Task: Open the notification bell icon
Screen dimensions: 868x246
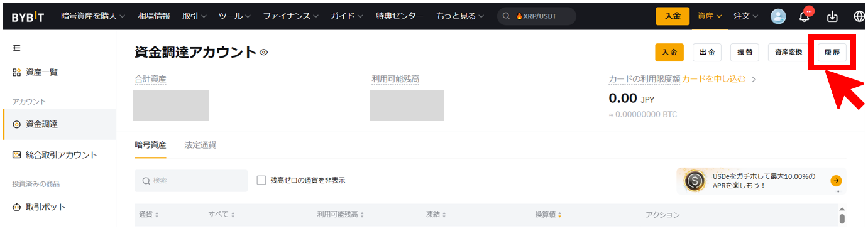Action: 805,16
